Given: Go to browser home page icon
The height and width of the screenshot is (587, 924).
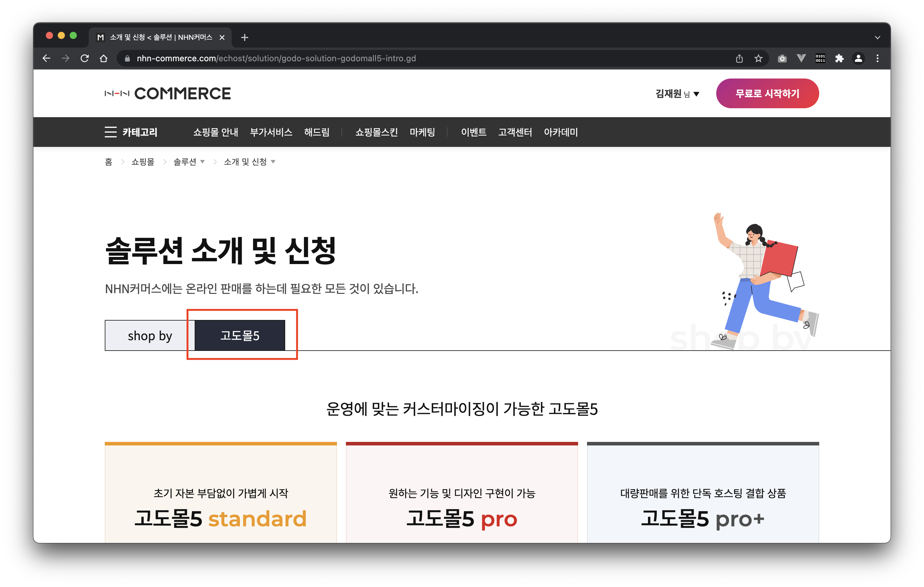Looking at the screenshot, I should pos(104,58).
